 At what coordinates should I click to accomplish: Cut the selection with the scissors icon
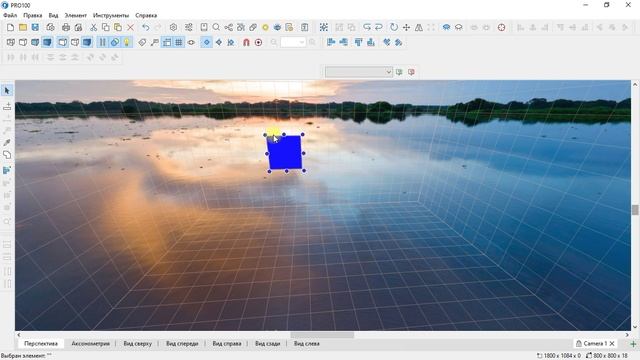tap(93, 27)
